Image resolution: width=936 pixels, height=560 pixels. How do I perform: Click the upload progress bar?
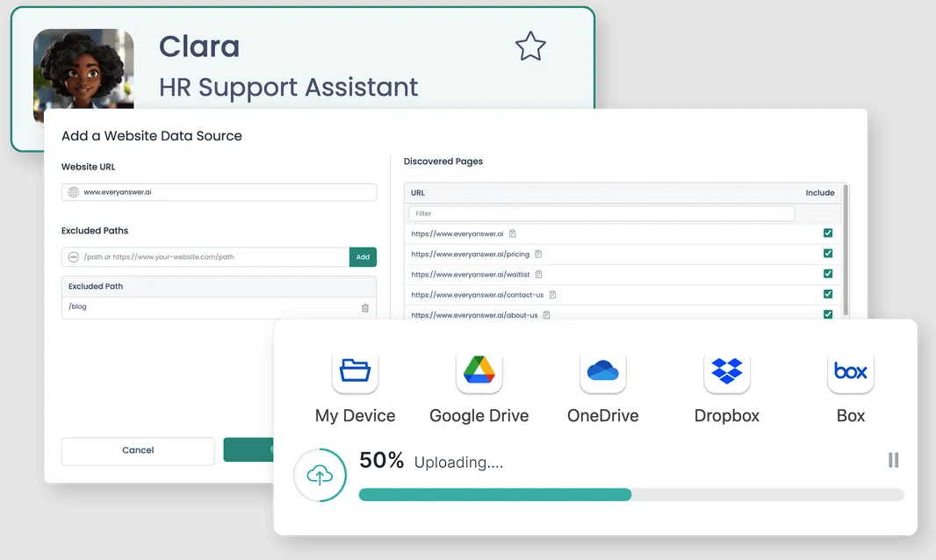click(631, 494)
